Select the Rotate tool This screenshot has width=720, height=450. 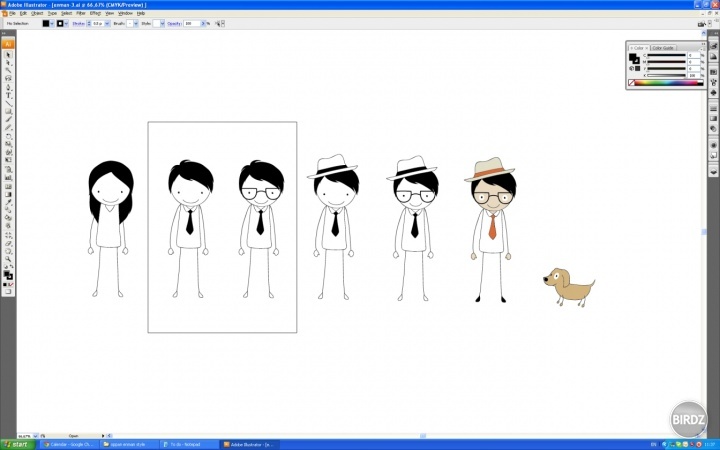coord(8,136)
